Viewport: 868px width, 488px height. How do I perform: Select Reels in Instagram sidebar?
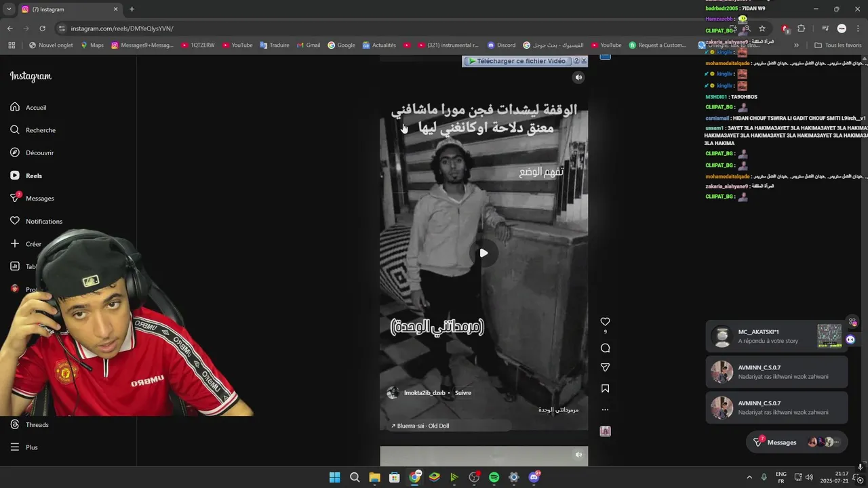pos(26,176)
